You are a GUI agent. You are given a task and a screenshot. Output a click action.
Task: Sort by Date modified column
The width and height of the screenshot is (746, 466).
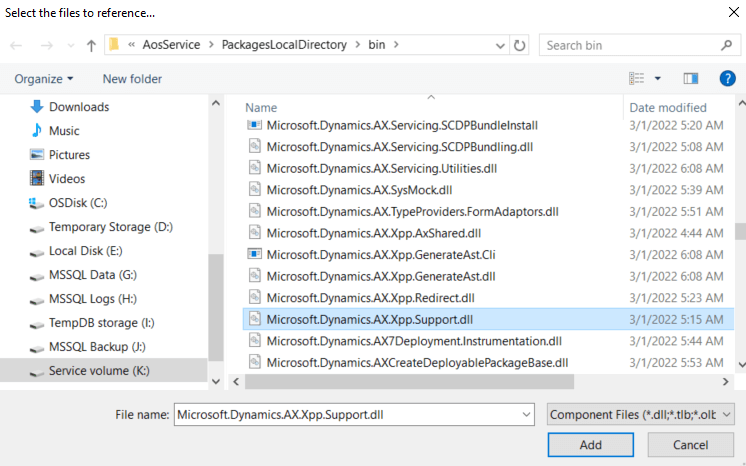pos(667,108)
